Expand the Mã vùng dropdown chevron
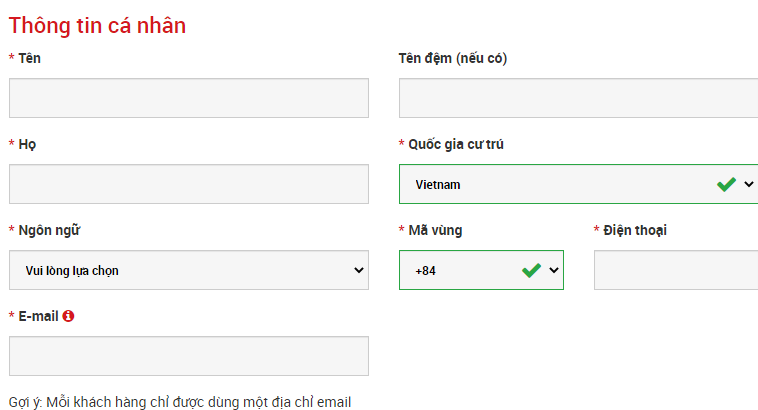The width and height of the screenshot is (758, 410). tap(554, 270)
